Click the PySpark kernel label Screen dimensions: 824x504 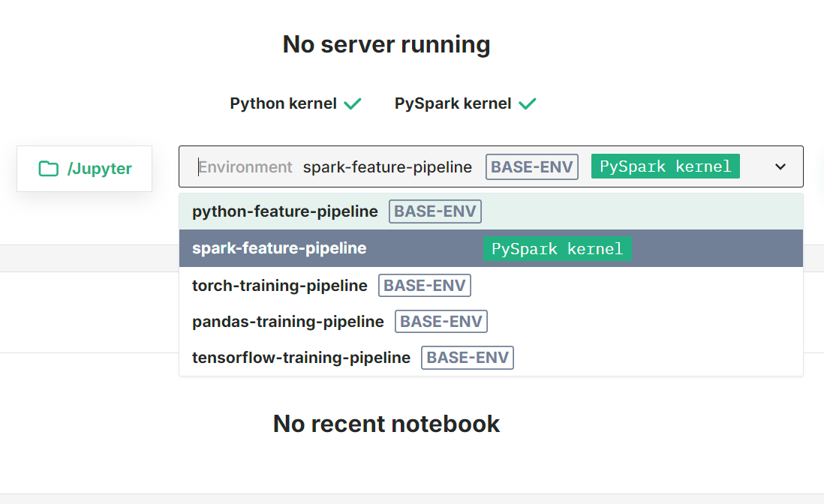pos(453,103)
